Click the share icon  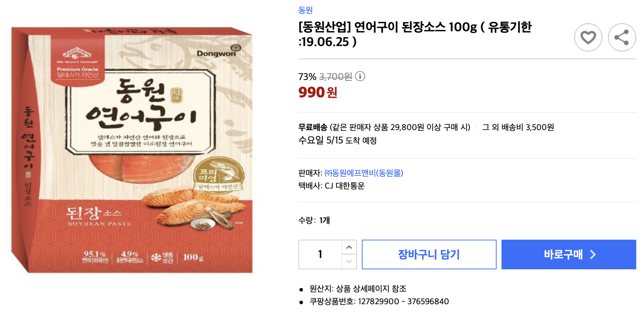622,37
